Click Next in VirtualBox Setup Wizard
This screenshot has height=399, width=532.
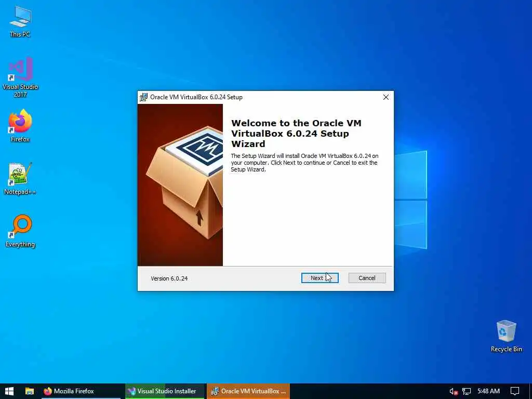320,278
